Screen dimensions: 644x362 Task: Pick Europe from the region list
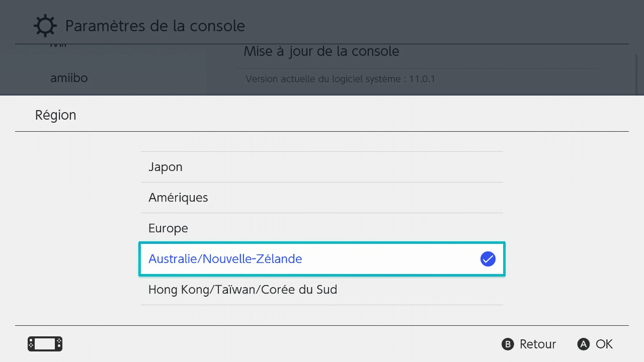322,228
